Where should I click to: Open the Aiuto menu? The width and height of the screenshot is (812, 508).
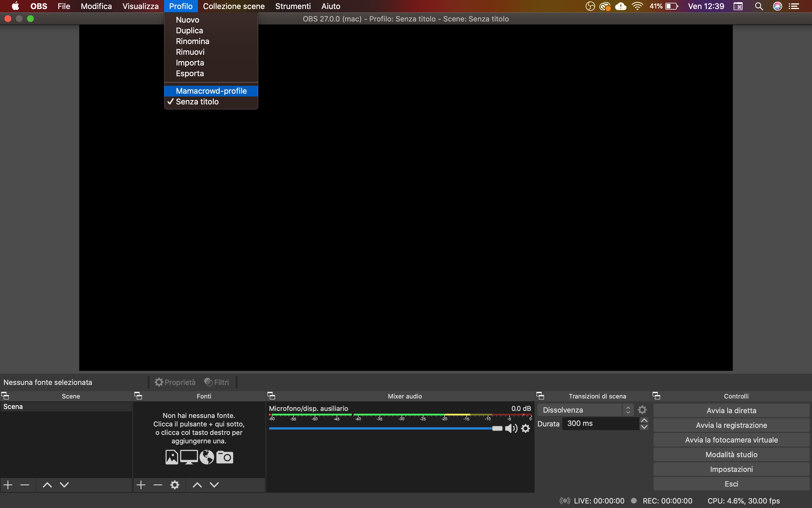(330, 6)
